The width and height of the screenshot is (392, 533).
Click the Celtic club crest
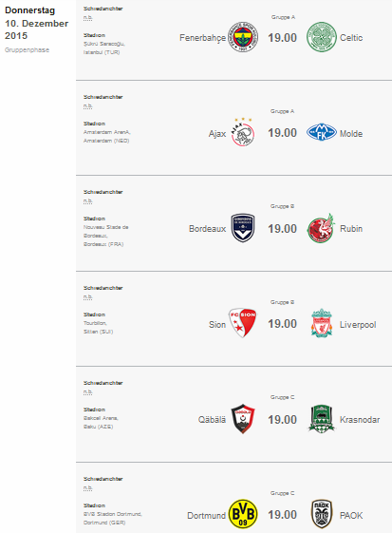coord(322,37)
